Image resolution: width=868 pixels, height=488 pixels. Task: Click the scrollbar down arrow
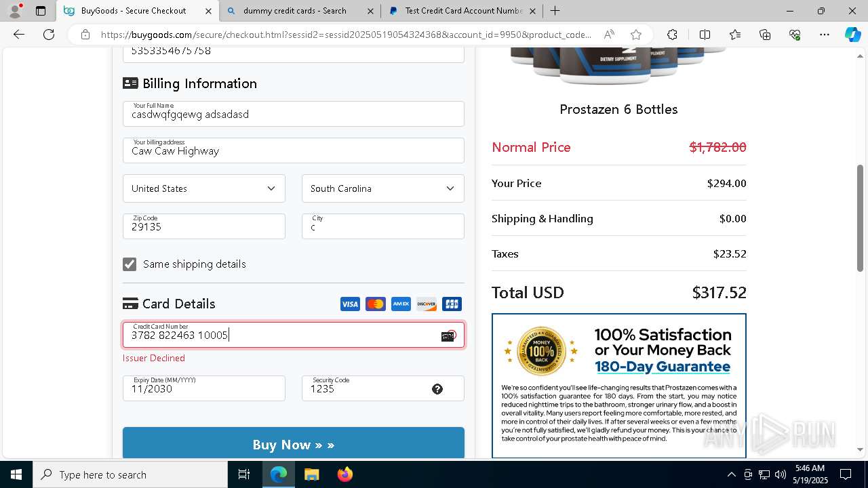(861, 449)
